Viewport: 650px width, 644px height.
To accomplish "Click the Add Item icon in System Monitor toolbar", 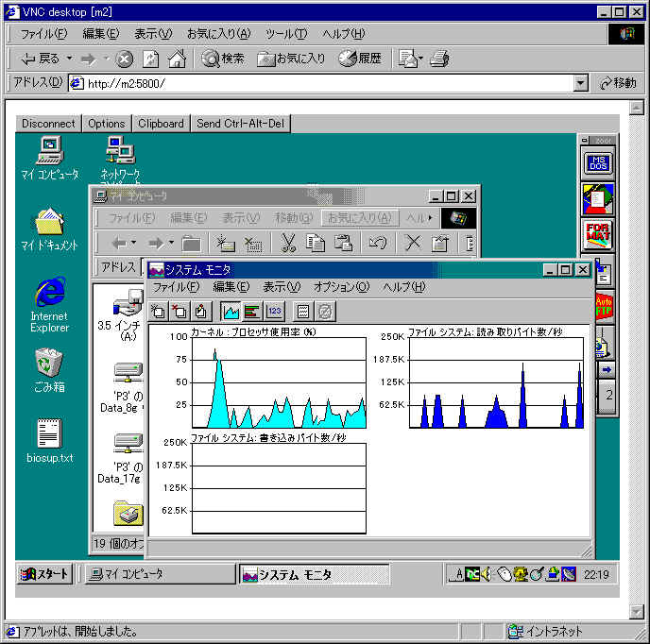I will click(158, 311).
